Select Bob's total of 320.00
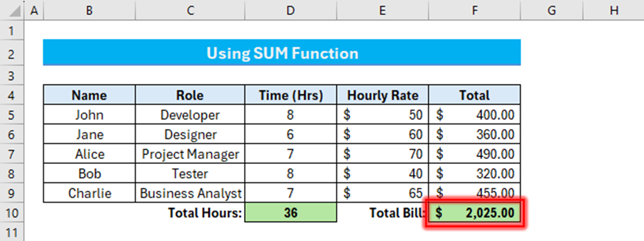 474,173
